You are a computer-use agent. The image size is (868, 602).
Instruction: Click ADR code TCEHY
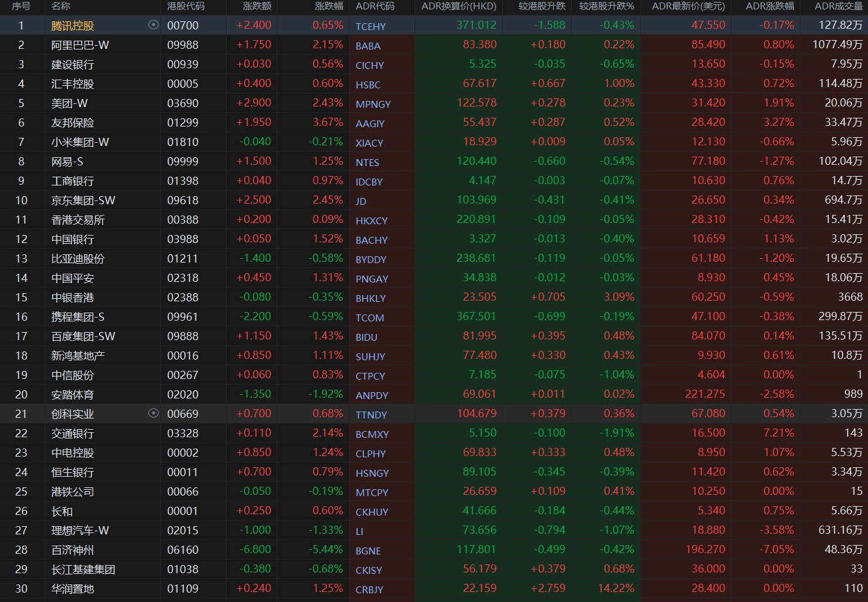(x=371, y=26)
